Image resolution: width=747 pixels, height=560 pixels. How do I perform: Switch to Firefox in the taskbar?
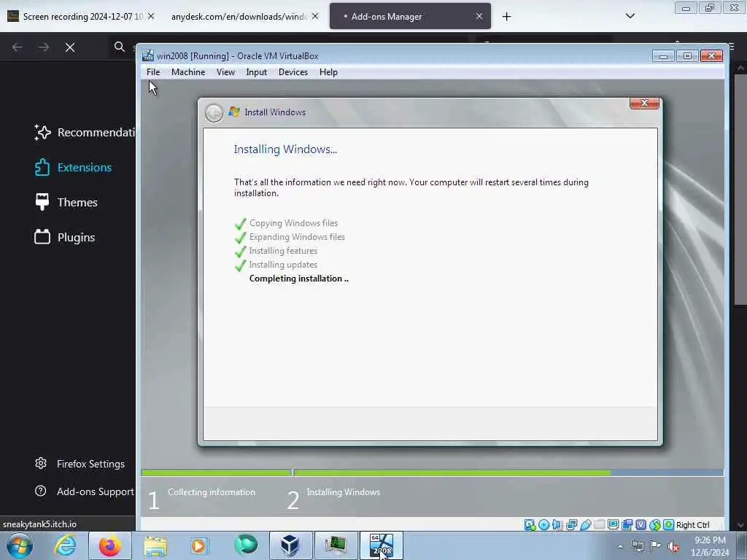pyautogui.click(x=109, y=545)
